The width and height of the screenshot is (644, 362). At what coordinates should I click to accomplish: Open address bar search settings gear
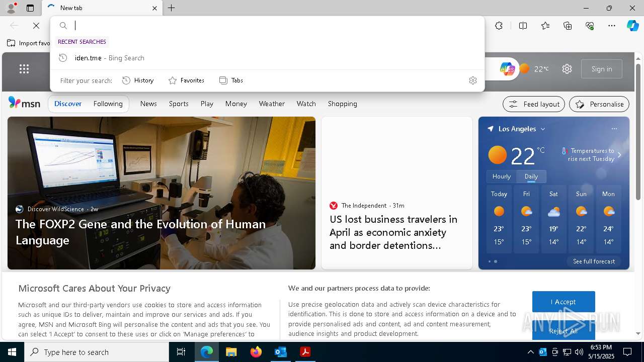click(472, 80)
